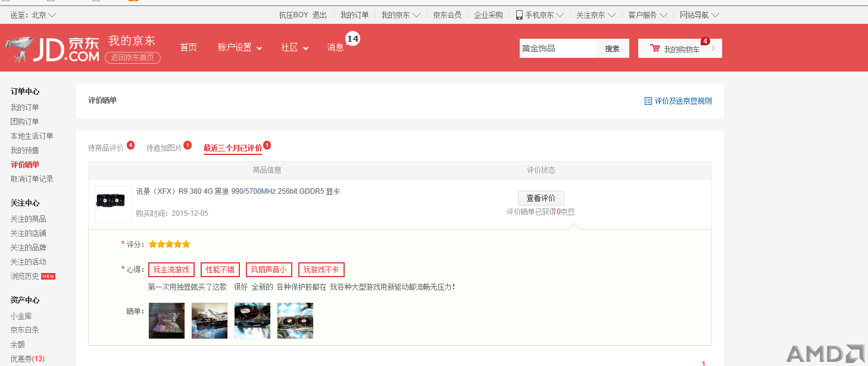
Task: Open 小金库 in the sidebar
Action: coord(21,316)
